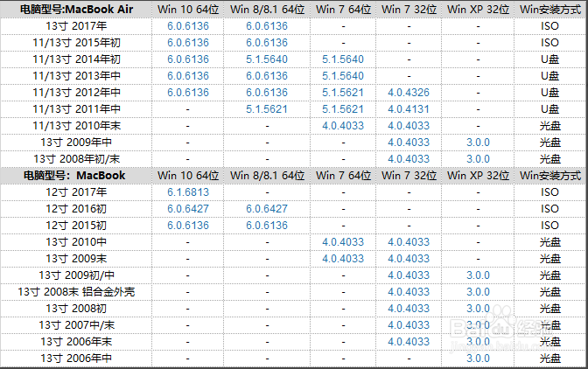Open 4.0.4033 for 13寸 2006年末
Image resolution: width=588 pixels, height=369 pixels.
tap(409, 342)
